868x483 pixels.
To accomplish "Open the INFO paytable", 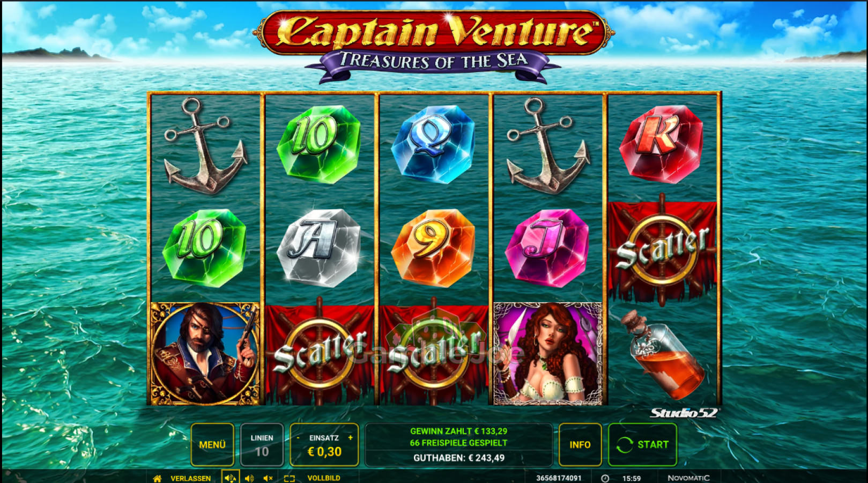I will [580, 444].
